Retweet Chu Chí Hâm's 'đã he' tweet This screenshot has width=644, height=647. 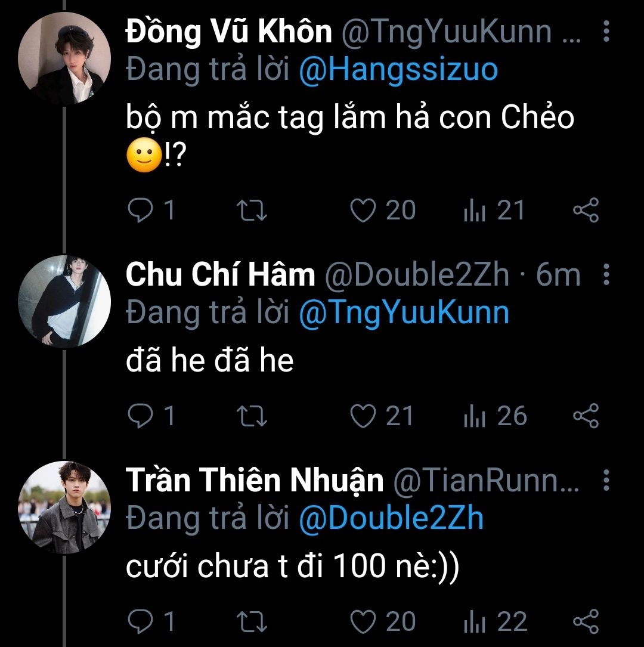point(253,416)
